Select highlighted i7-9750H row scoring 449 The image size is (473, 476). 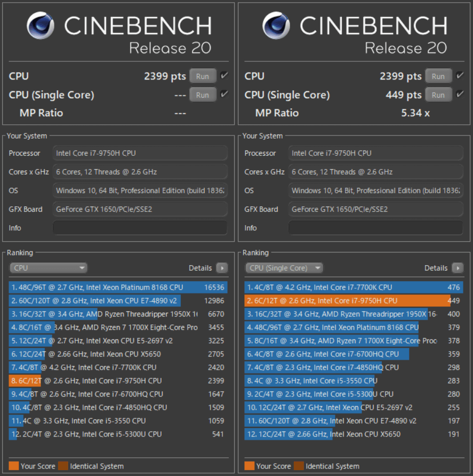(x=354, y=301)
